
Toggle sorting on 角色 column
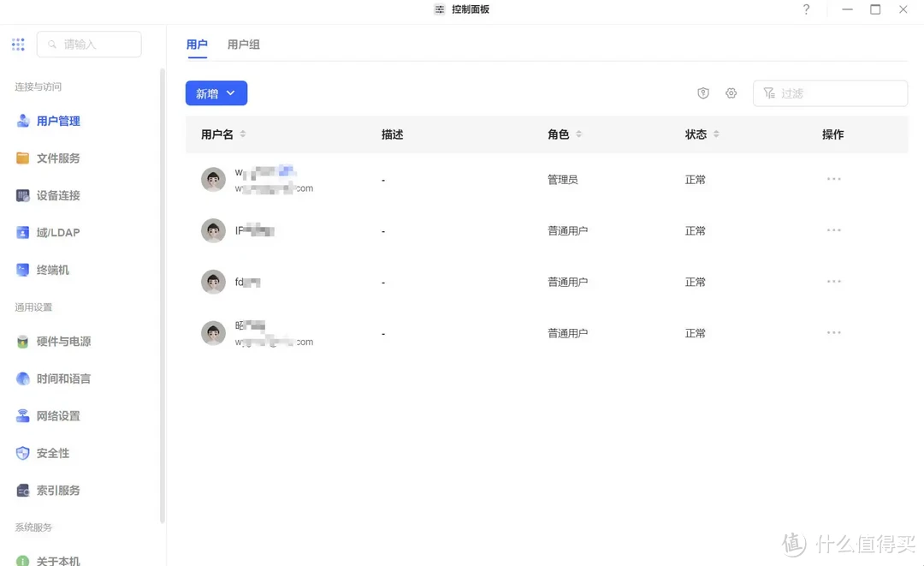577,134
